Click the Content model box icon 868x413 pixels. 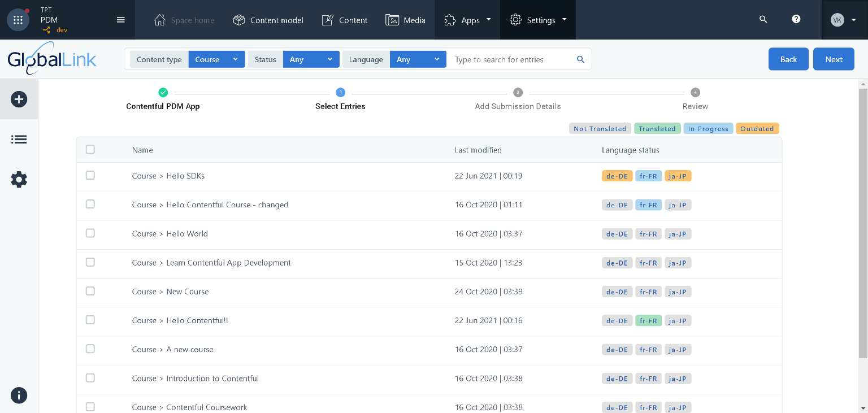239,20
